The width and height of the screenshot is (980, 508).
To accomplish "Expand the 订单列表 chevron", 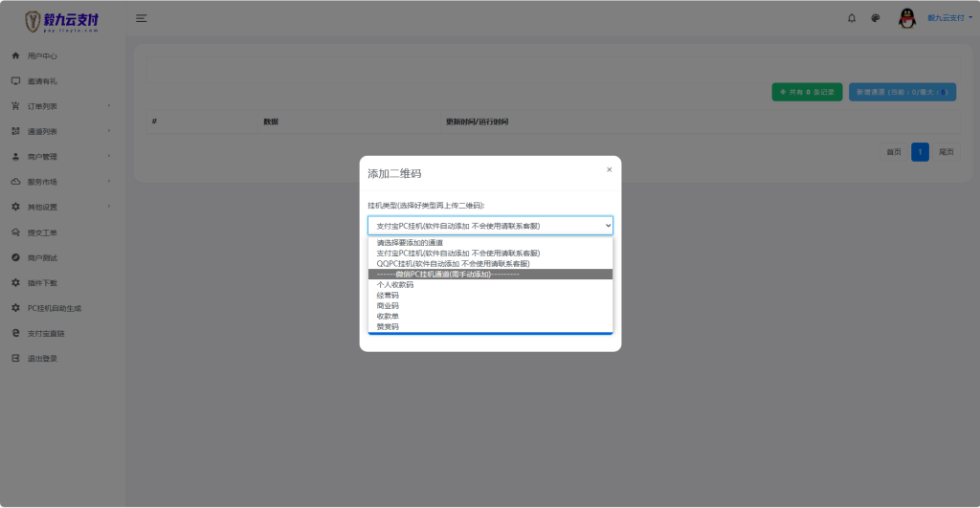I will click(109, 105).
